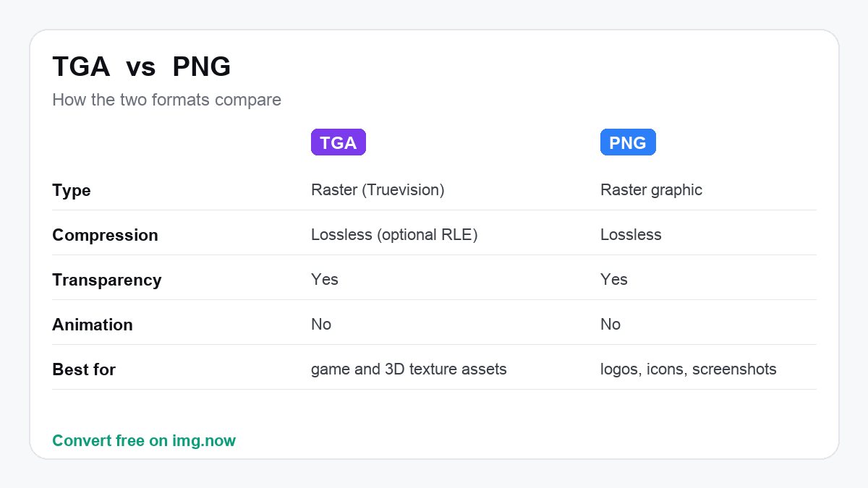Screen dimensions: 868x488
Task: Click the 'Compression' row label
Action: [x=105, y=236]
